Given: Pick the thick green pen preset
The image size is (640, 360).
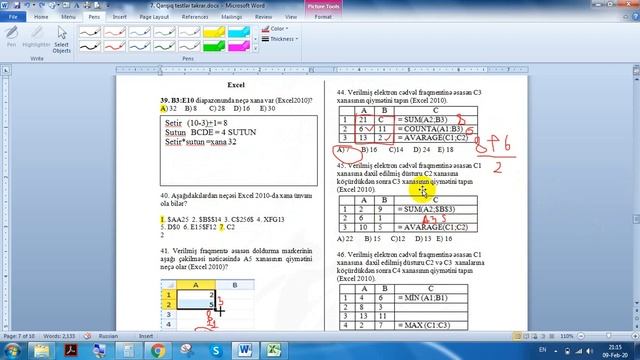Looking at the screenshot, I should [164, 46].
